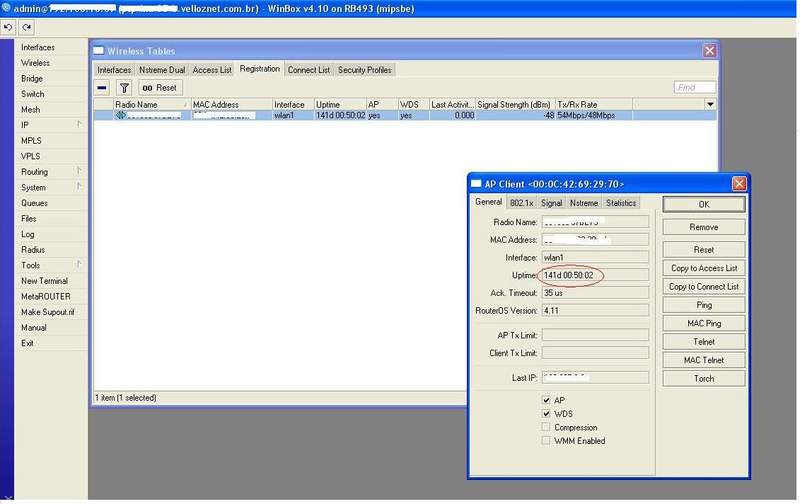Image resolution: width=800 pixels, height=504 pixels.
Task: Open the column selector dropdown arrow
Action: point(710,105)
